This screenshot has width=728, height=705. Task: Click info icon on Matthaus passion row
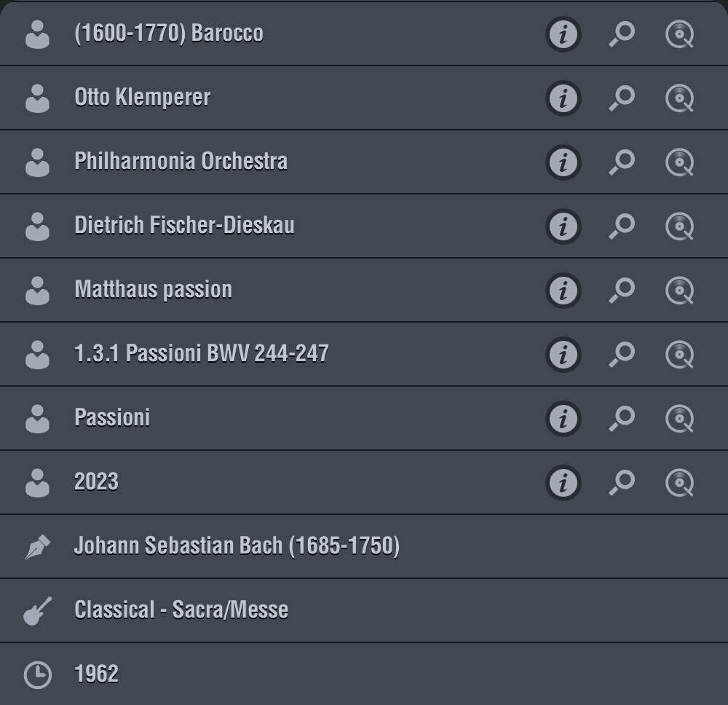point(563,291)
